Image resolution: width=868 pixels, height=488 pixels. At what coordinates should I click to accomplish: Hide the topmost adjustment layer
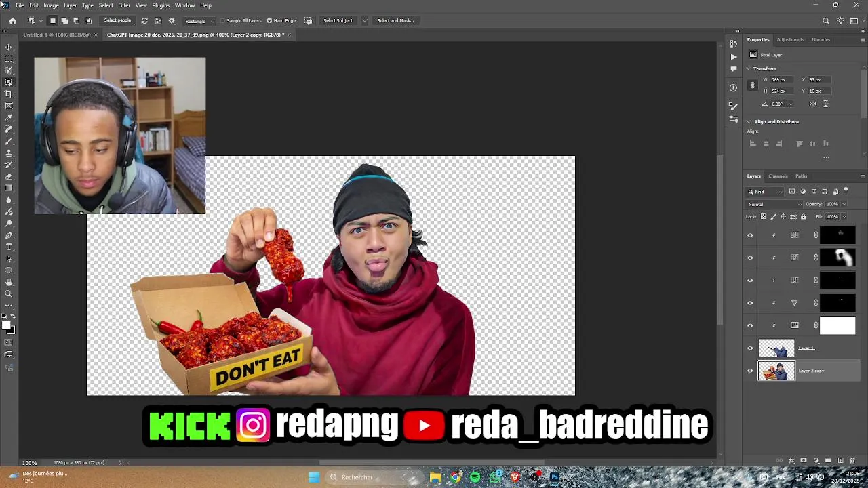pos(750,235)
